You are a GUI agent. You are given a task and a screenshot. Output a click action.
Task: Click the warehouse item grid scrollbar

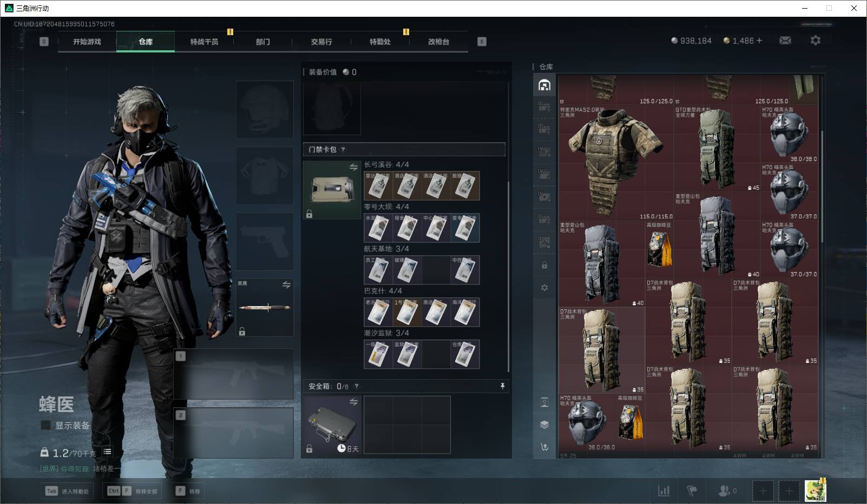[822, 187]
